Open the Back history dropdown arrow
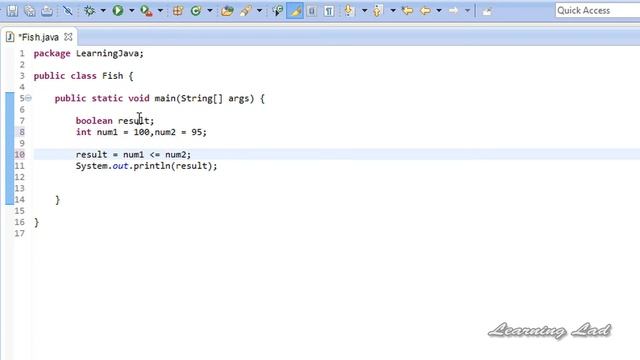Image resolution: width=640 pixels, height=360 pixels. tap(439, 11)
